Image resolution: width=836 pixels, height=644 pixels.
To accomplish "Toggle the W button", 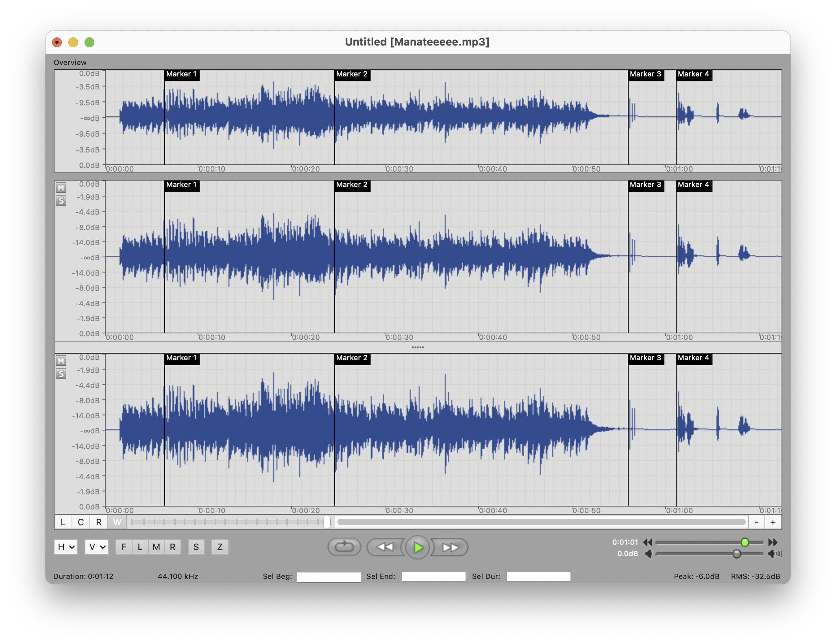I will point(117,522).
